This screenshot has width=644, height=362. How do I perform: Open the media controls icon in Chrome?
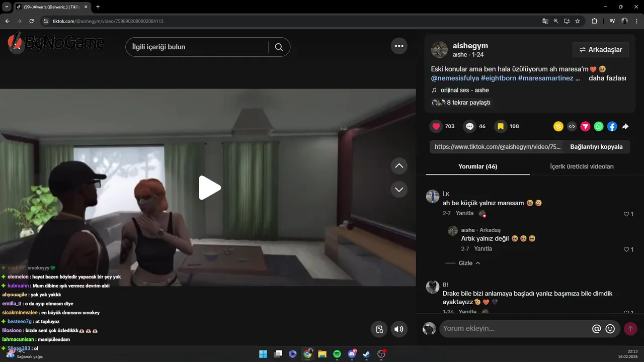pyautogui.click(x=612, y=21)
